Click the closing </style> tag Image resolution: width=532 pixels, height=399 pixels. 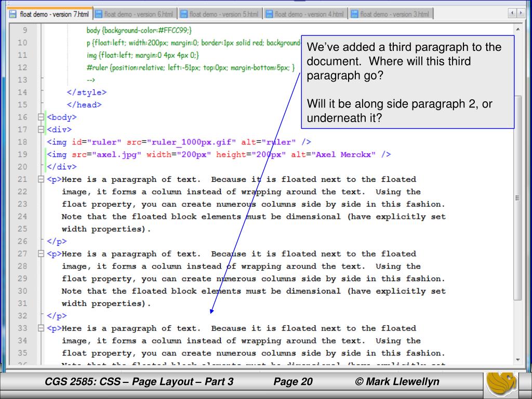point(87,92)
